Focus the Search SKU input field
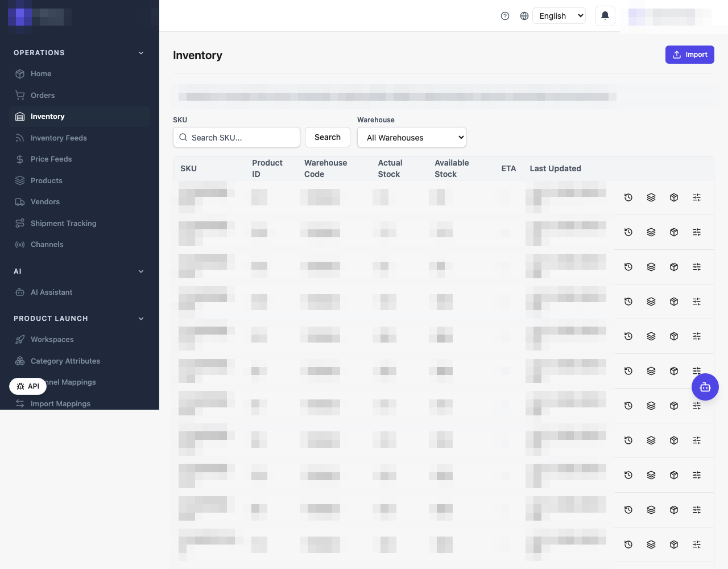The image size is (728, 569). 237,137
